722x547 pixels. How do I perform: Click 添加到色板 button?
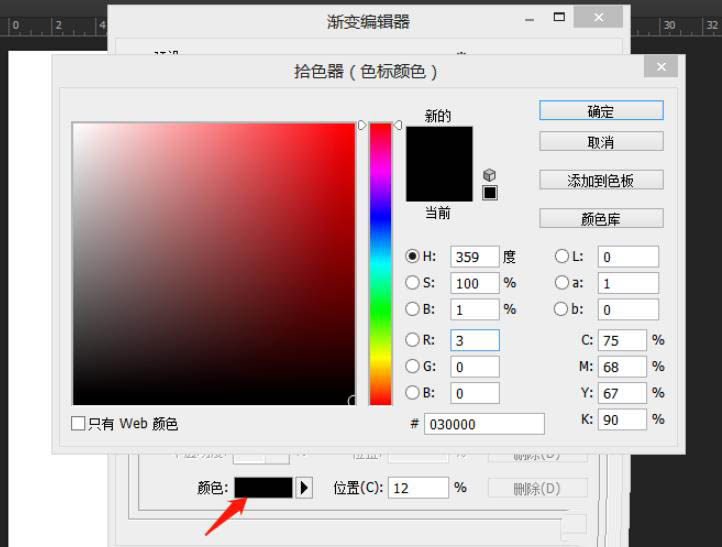[x=601, y=180]
